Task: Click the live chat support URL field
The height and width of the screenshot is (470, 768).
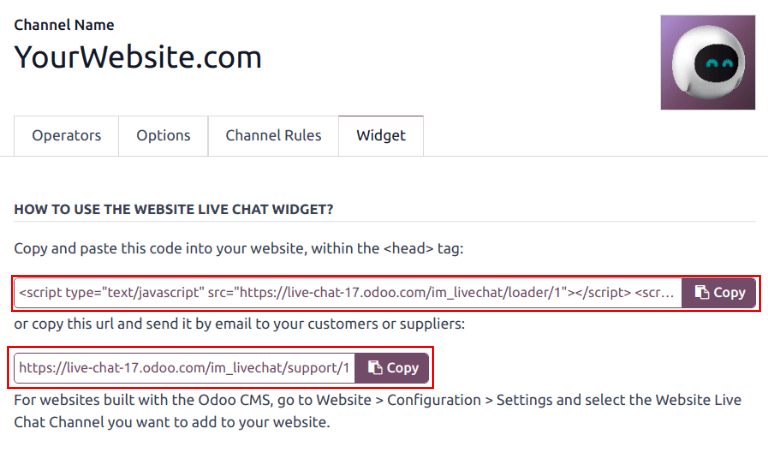Action: tap(184, 368)
